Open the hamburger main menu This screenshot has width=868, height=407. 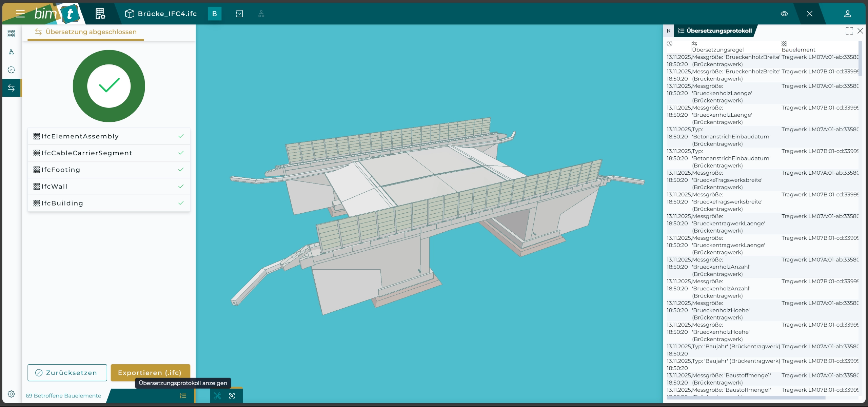(x=20, y=14)
